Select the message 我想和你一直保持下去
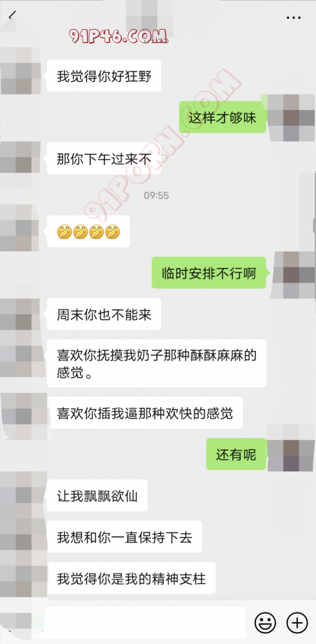The image size is (316, 644). (124, 537)
